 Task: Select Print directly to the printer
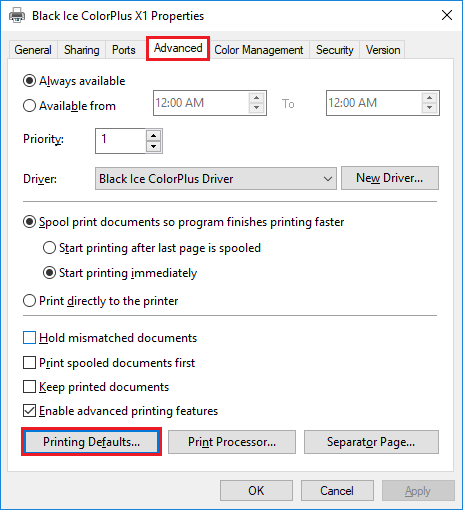click(x=29, y=301)
